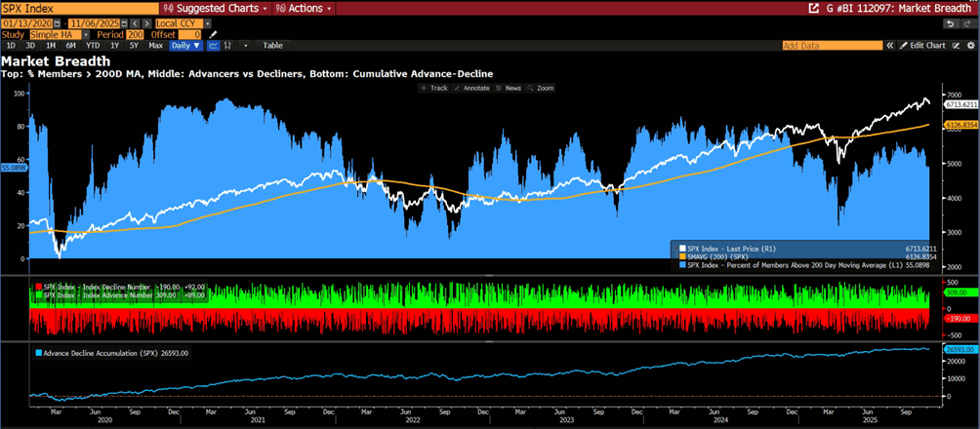Shift date range forward with right arrow
This screenshot has height=429, width=980.
pyautogui.click(x=146, y=23)
